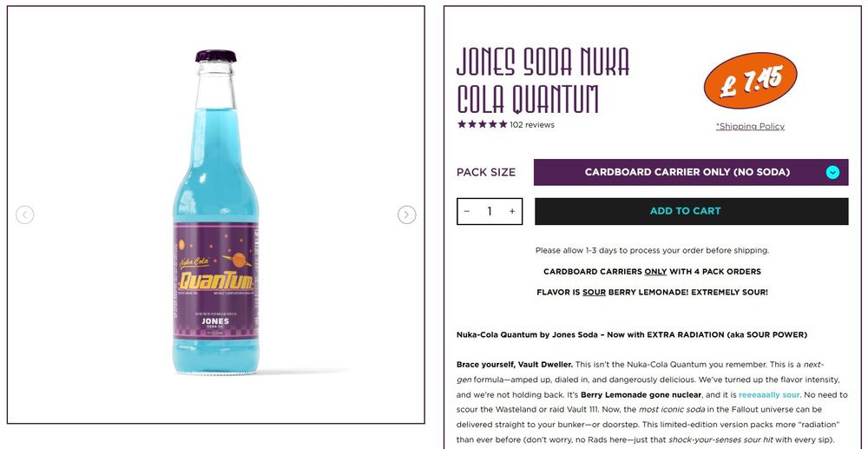The width and height of the screenshot is (868, 449).
Task: Click the PACK SIZE label
Action: click(486, 172)
